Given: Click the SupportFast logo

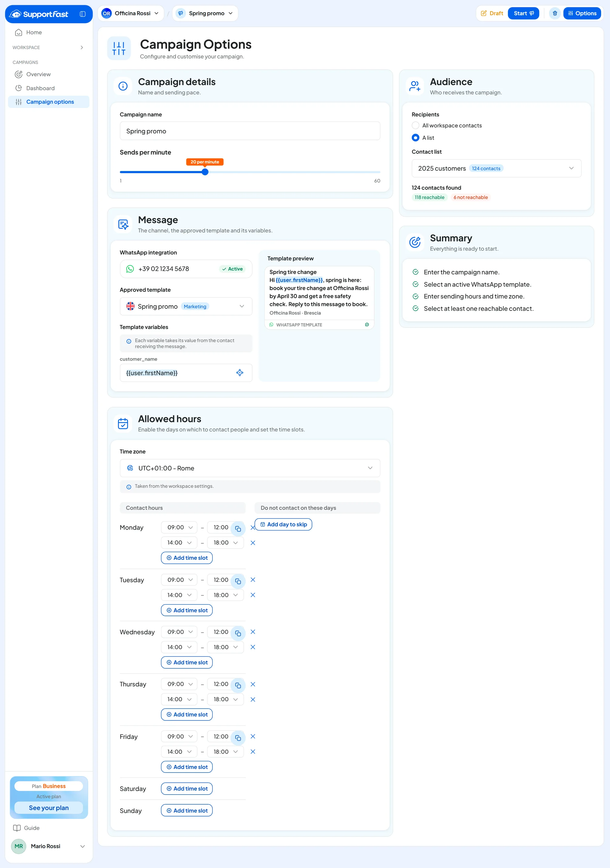Looking at the screenshot, I should point(38,14).
